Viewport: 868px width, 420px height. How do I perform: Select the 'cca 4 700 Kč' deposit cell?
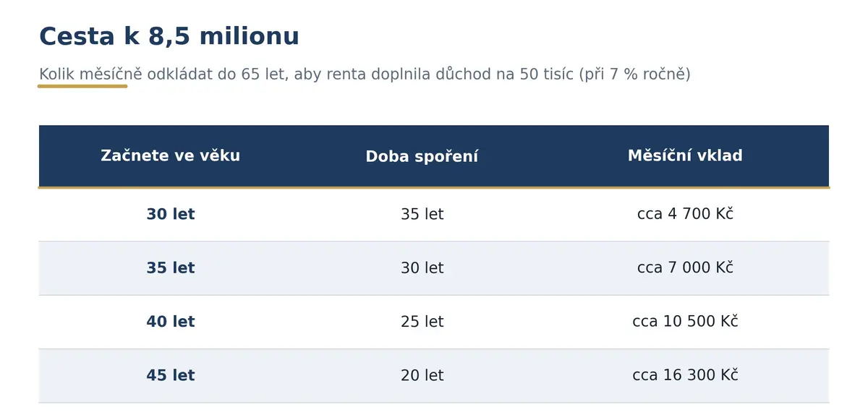(x=685, y=215)
